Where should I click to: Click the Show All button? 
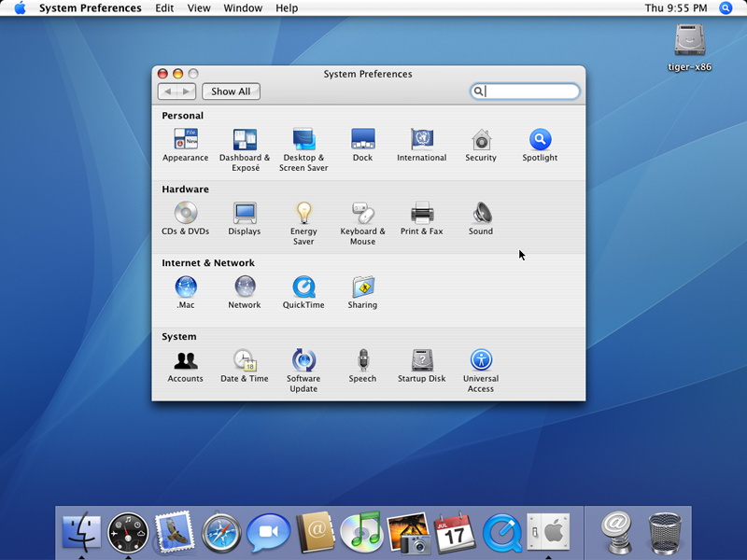click(231, 91)
